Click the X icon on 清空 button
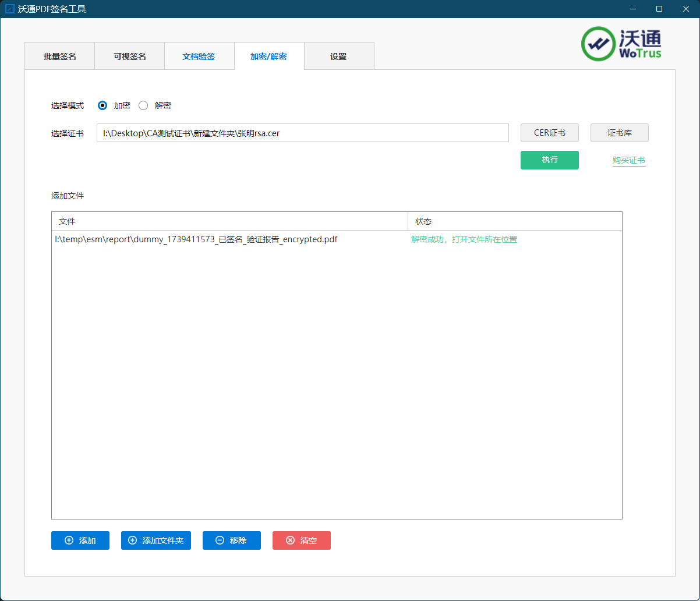 click(x=290, y=540)
